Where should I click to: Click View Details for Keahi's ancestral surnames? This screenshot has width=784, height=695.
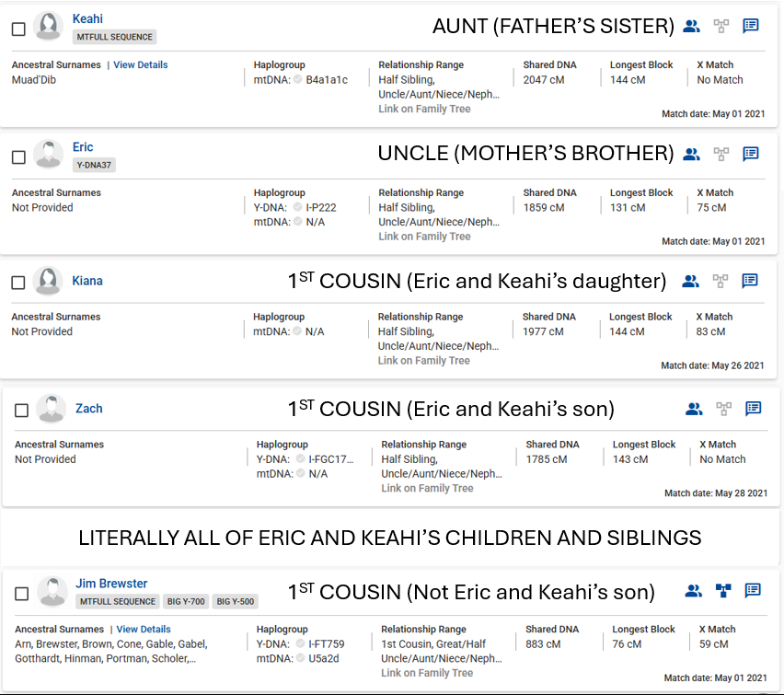[141, 65]
